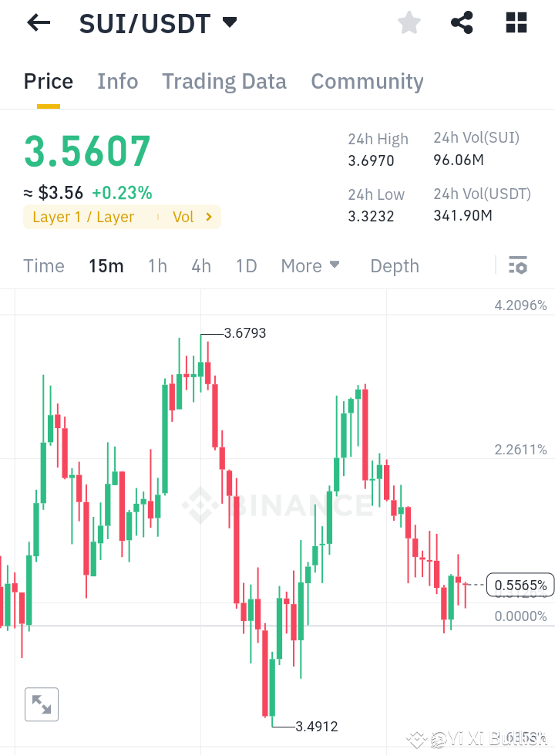Open the More timeframe dropdown
The width and height of the screenshot is (555, 756).
point(310,265)
